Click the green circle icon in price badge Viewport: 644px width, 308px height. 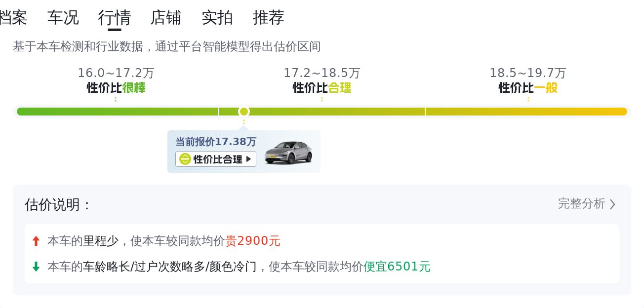(185, 159)
